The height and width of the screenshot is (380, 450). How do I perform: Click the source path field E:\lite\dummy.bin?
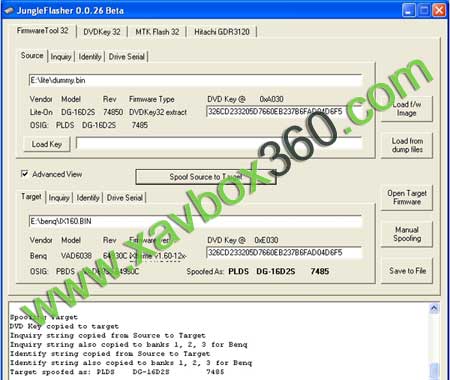click(x=195, y=80)
